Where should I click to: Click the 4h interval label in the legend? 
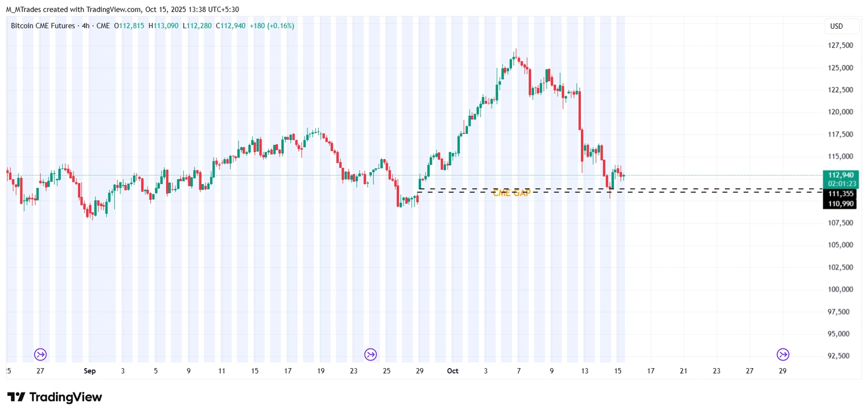pyautogui.click(x=86, y=26)
